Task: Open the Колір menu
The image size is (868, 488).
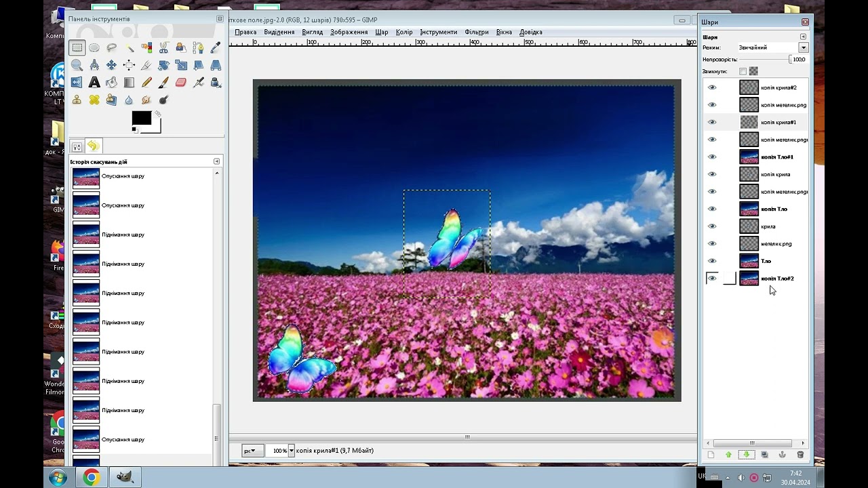Action: [404, 32]
